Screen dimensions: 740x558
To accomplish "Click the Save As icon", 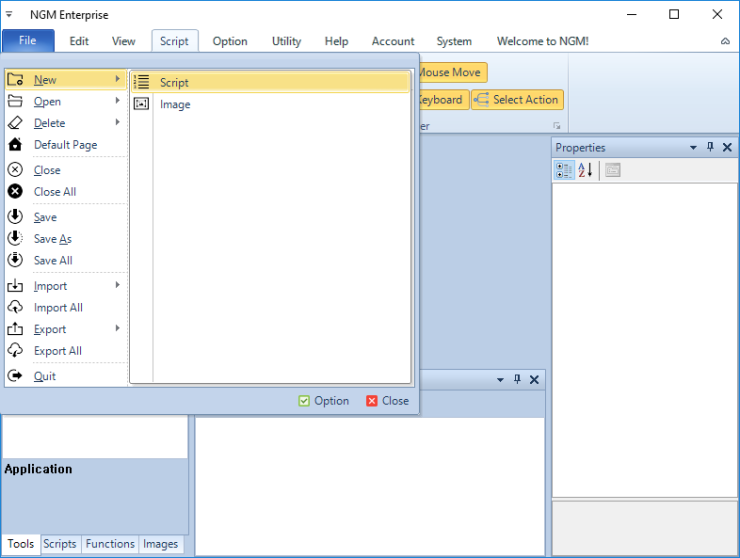I will pyautogui.click(x=15, y=238).
